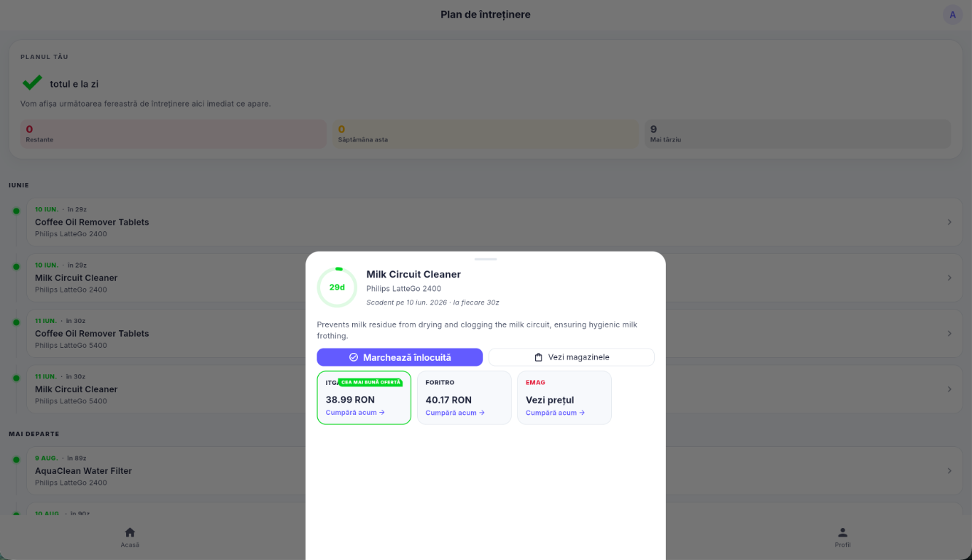Screen dimensions: 972x560
Task: Grab the bottom sheet drag handle
Action: (486, 259)
